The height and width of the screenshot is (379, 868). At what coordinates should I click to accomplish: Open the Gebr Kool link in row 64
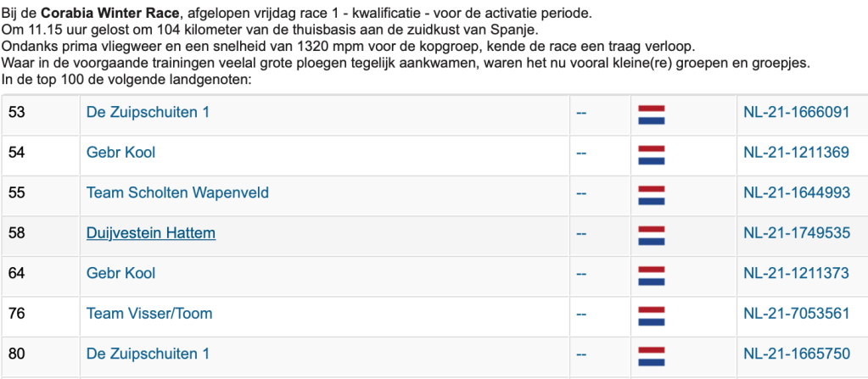[x=120, y=273]
